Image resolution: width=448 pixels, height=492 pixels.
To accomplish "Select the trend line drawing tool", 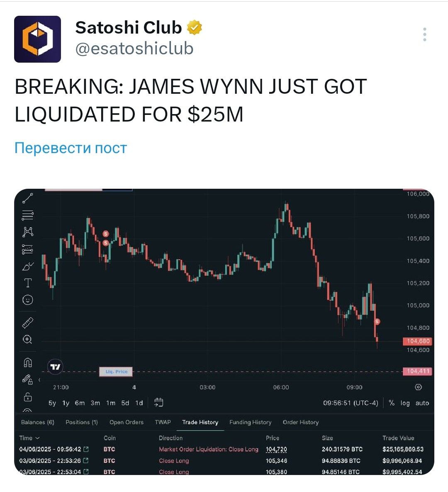I will coord(28,198).
